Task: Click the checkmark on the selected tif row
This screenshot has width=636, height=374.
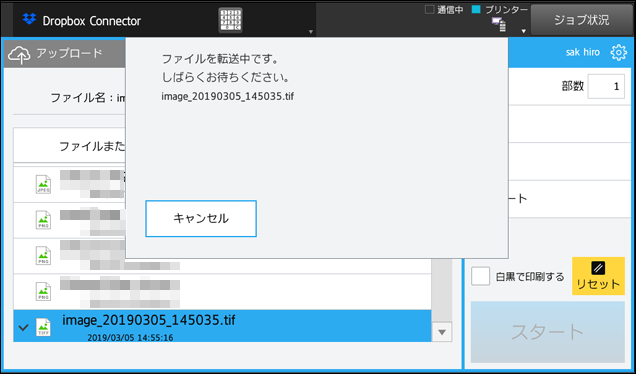Action: coord(24,327)
